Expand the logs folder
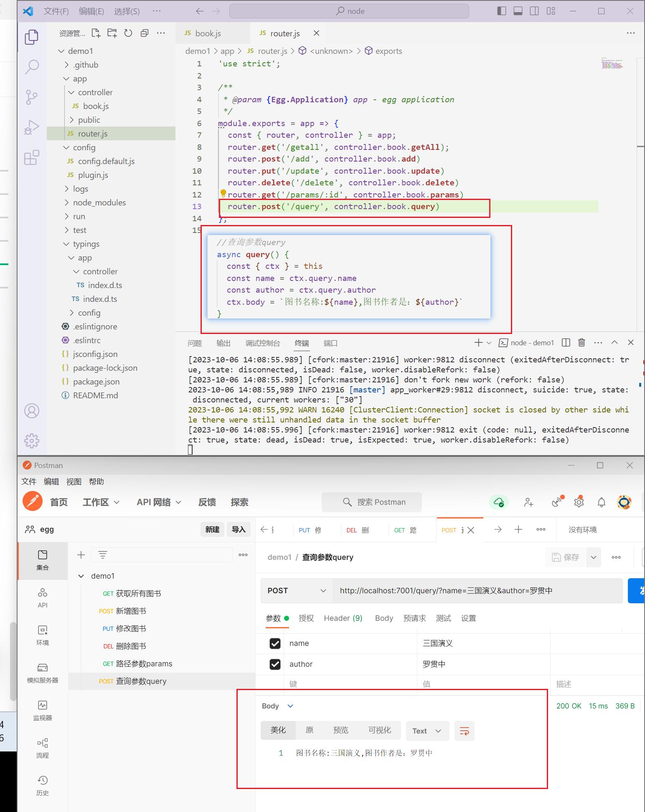Screen dimensions: 645x812 (x=67, y=189)
